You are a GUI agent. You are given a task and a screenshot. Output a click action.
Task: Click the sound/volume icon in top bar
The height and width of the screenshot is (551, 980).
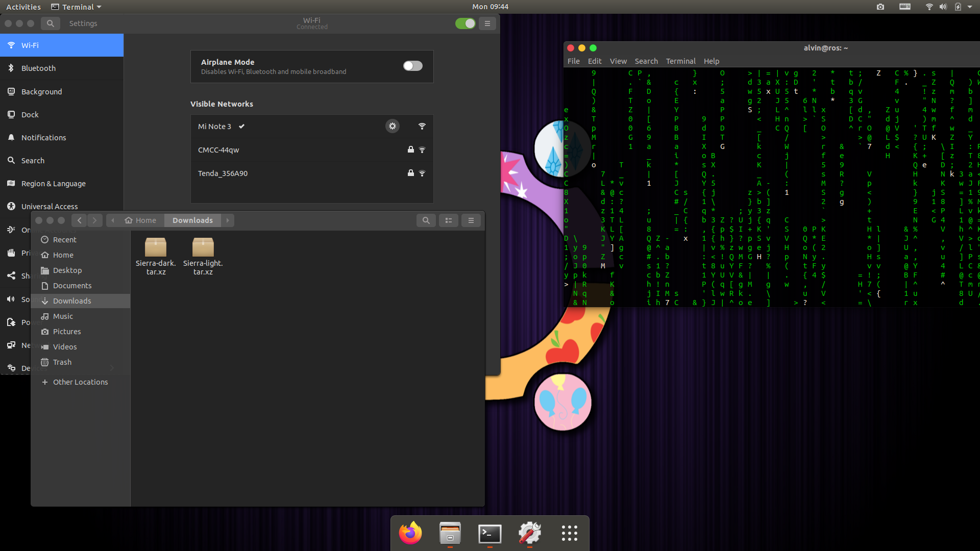tap(942, 7)
